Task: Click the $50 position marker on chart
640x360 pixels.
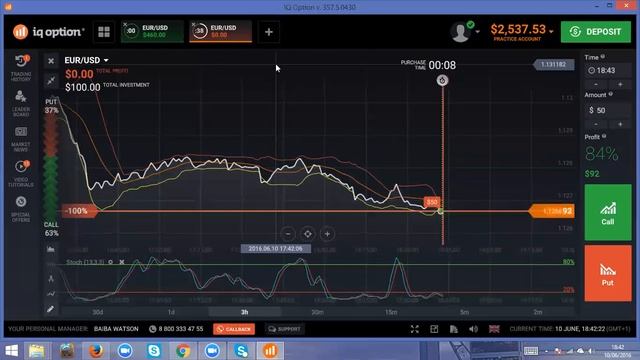Action: [432, 202]
